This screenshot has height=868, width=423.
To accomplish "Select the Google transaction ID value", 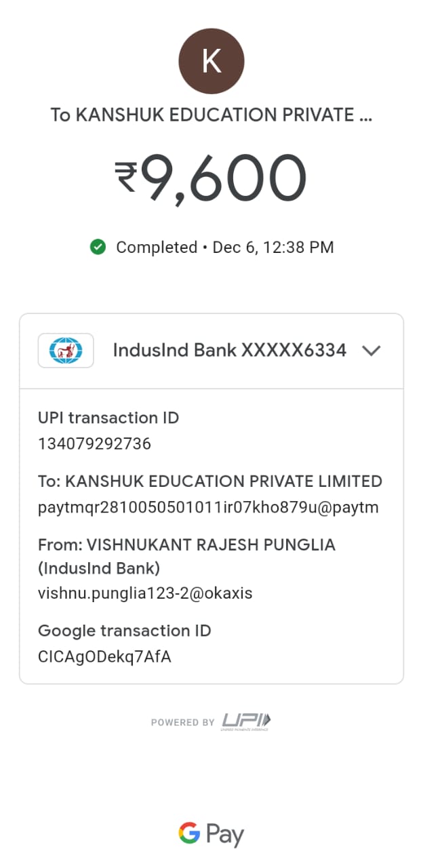I will coord(104,657).
